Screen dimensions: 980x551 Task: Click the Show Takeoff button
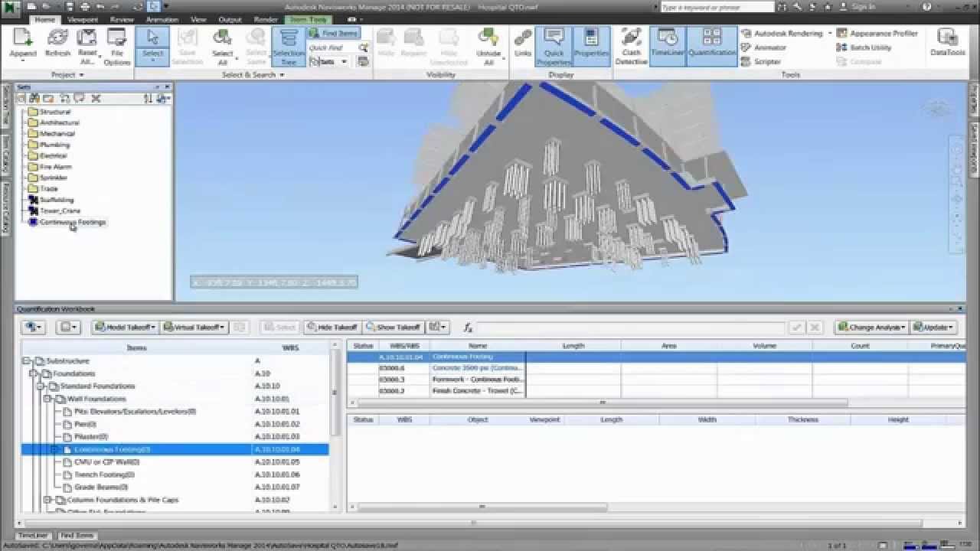tap(394, 327)
